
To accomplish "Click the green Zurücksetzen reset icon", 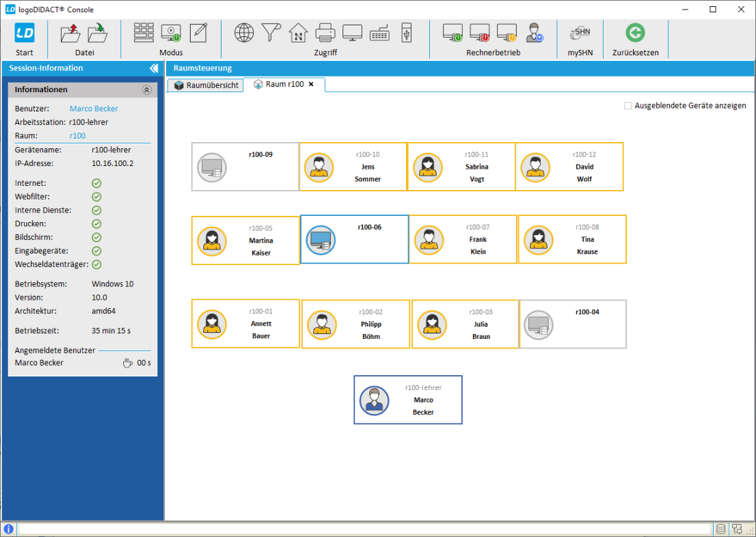I will [x=635, y=33].
